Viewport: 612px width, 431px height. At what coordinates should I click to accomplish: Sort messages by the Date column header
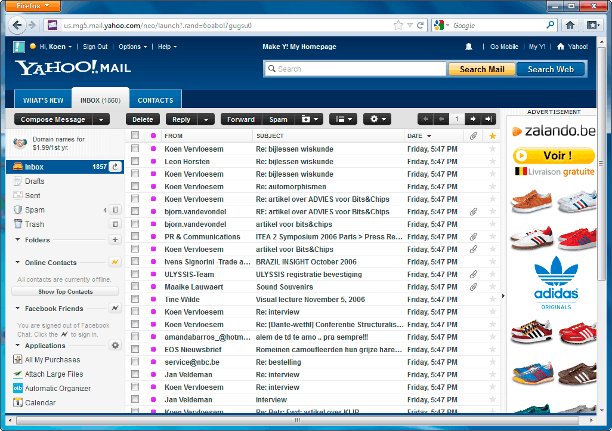pyautogui.click(x=419, y=136)
